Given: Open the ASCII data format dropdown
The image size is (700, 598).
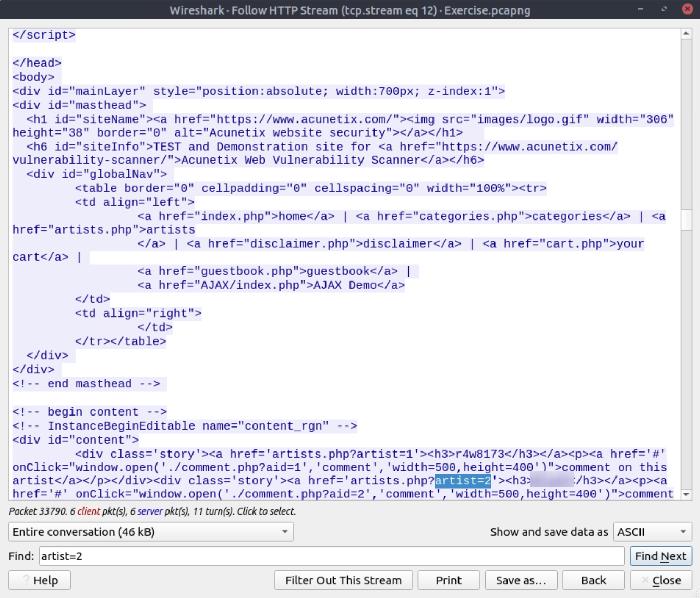Looking at the screenshot, I should (652, 532).
